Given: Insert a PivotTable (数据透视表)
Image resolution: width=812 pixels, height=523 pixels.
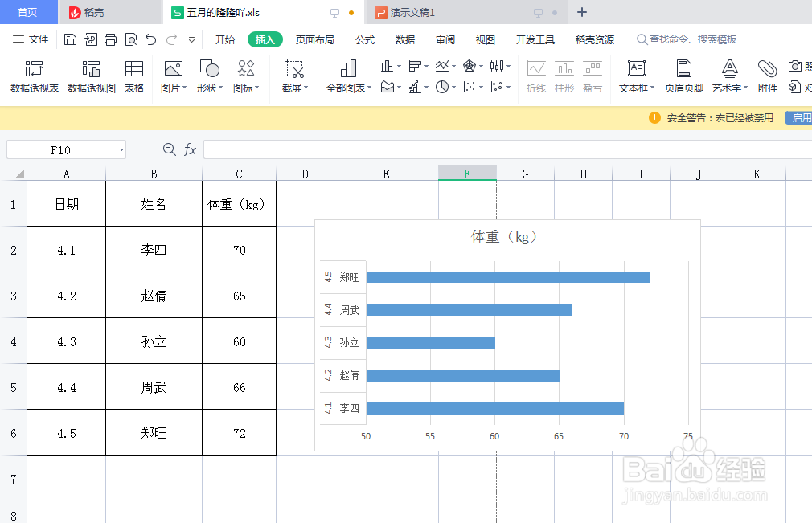Looking at the screenshot, I should pyautogui.click(x=35, y=76).
